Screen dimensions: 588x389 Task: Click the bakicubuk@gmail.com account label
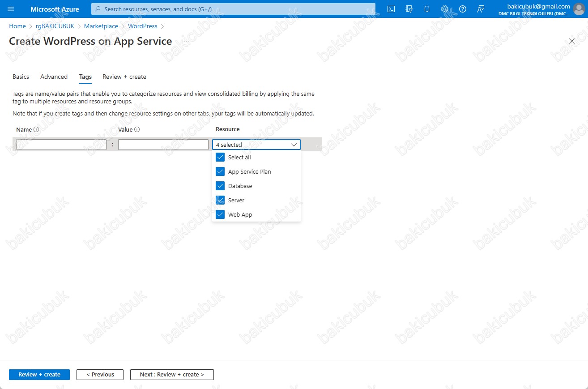(538, 6)
